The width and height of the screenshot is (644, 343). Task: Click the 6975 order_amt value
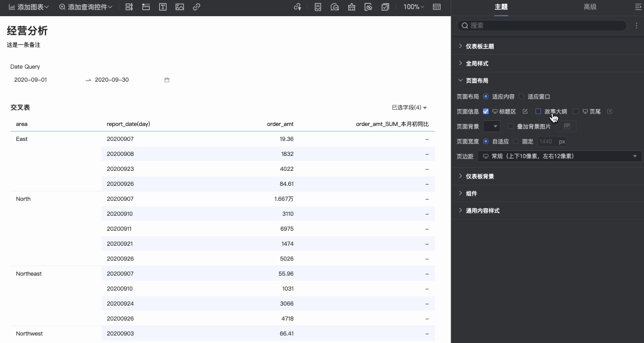[287, 229]
